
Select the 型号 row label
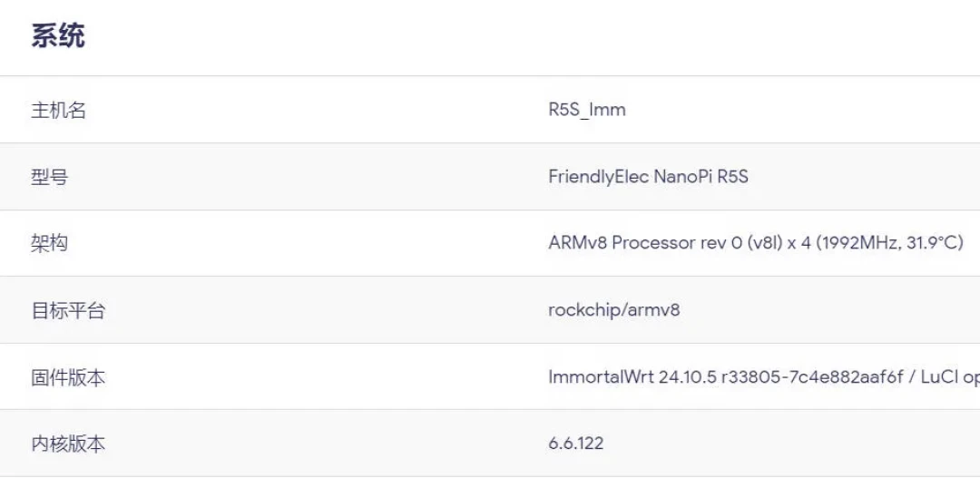[49, 178]
